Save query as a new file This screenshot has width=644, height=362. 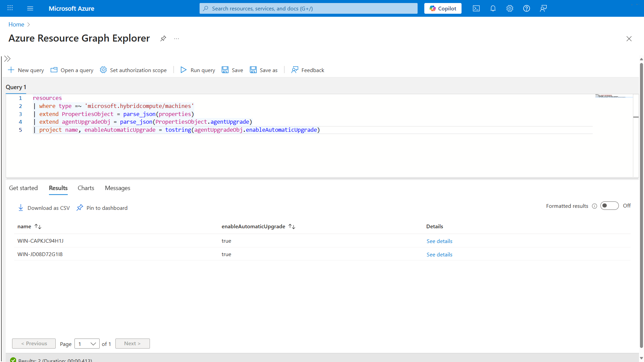click(264, 70)
